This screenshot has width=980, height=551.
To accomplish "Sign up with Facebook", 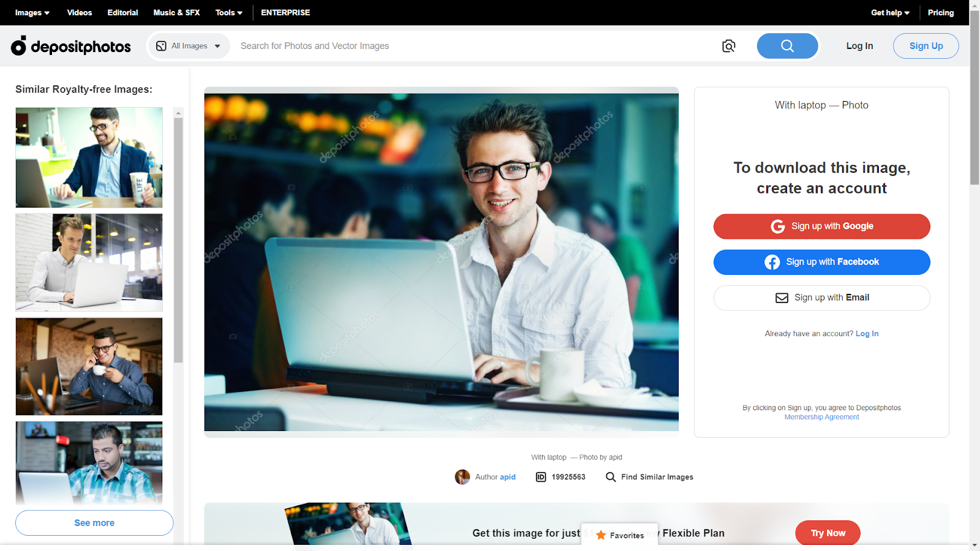I will pos(822,262).
